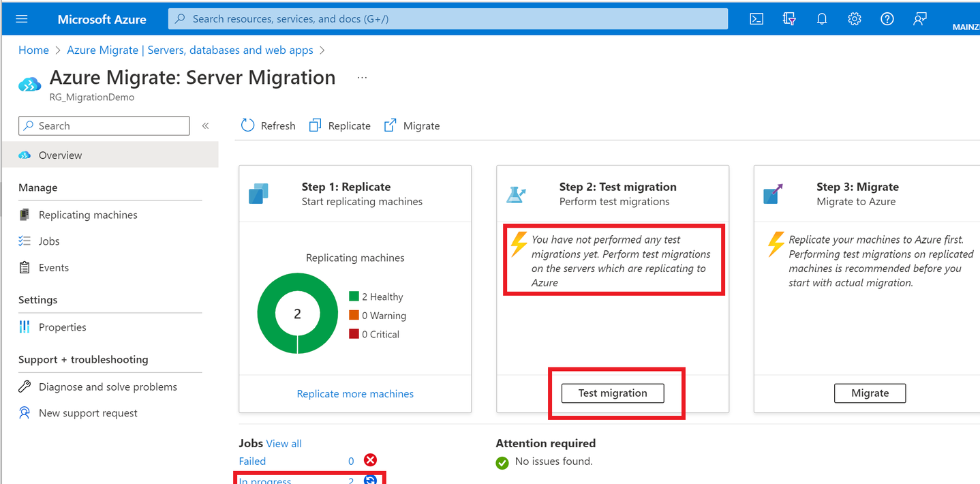Open the Jobs View all link
This screenshot has height=484, width=980.
pos(284,444)
